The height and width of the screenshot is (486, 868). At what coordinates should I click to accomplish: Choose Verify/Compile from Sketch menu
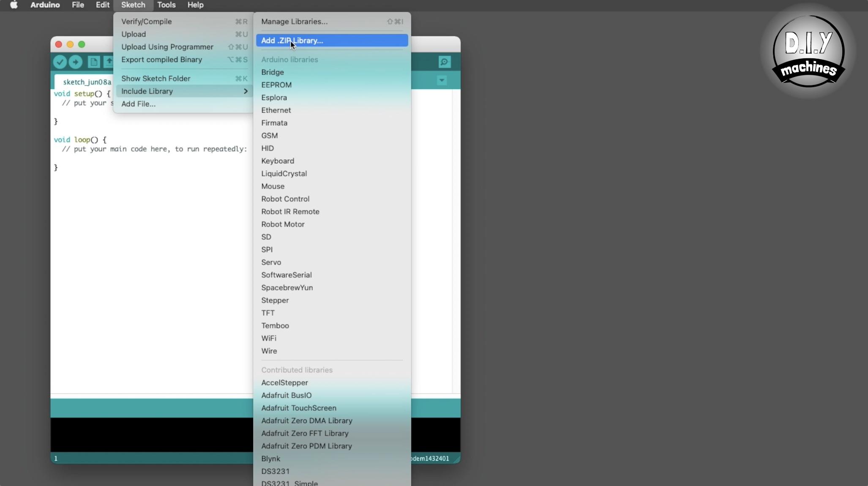184,22
